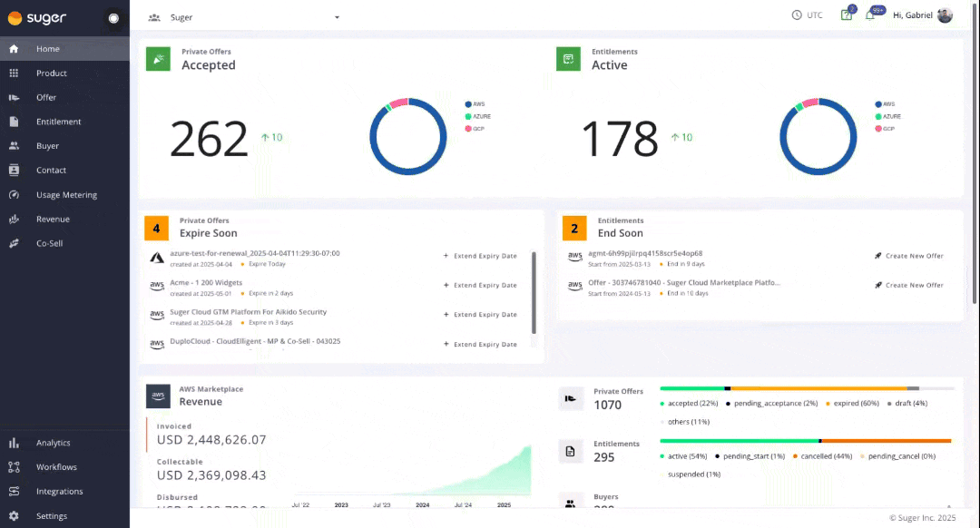
Task: Click the Usage Metering gauge icon
Action: point(14,195)
